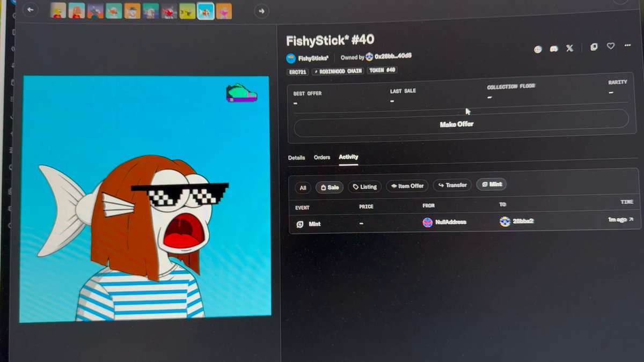Select the currently highlighted fish thumbnail
The image size is (644, 362).
click(206, 11)
